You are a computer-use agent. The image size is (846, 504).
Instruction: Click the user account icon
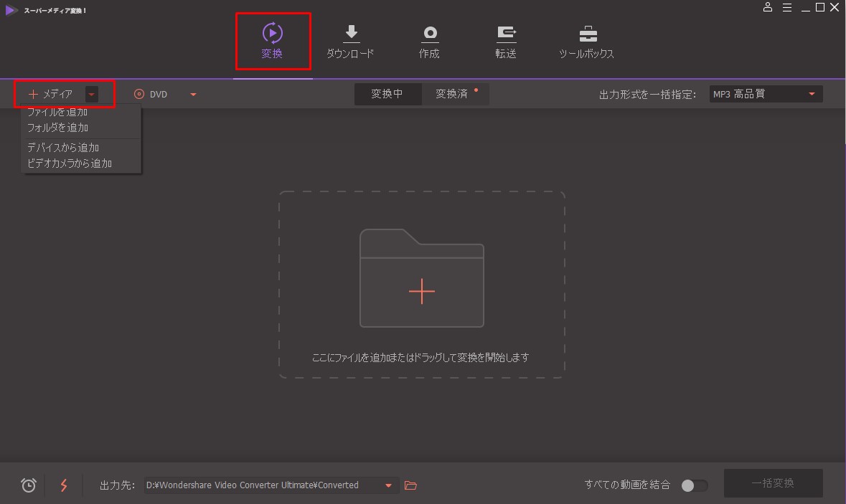tap(768, 7)
